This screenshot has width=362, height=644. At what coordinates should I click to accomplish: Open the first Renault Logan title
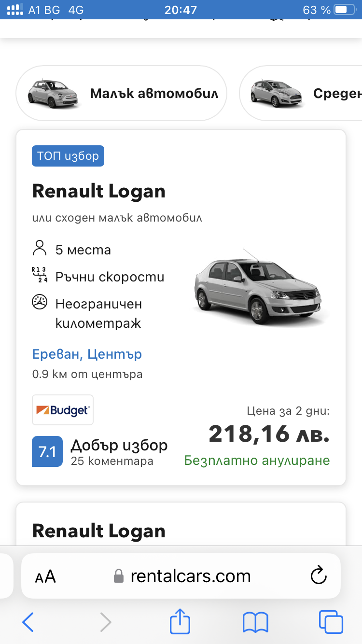click(99, 191)
